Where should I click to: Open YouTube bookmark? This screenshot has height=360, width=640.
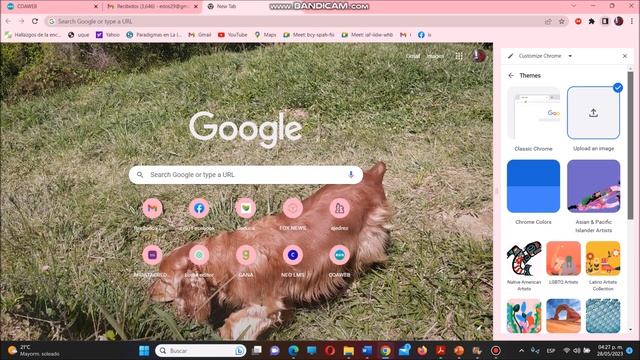pyautogui.click(x=233, y=35)
